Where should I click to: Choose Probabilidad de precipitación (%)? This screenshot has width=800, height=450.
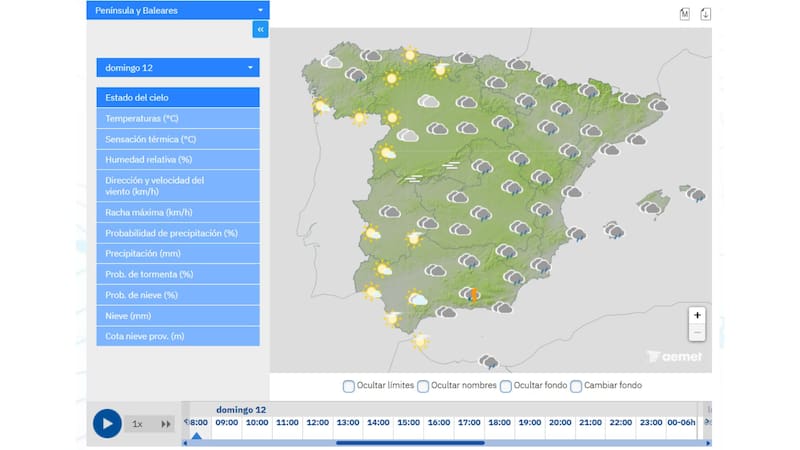click(178, 233)
